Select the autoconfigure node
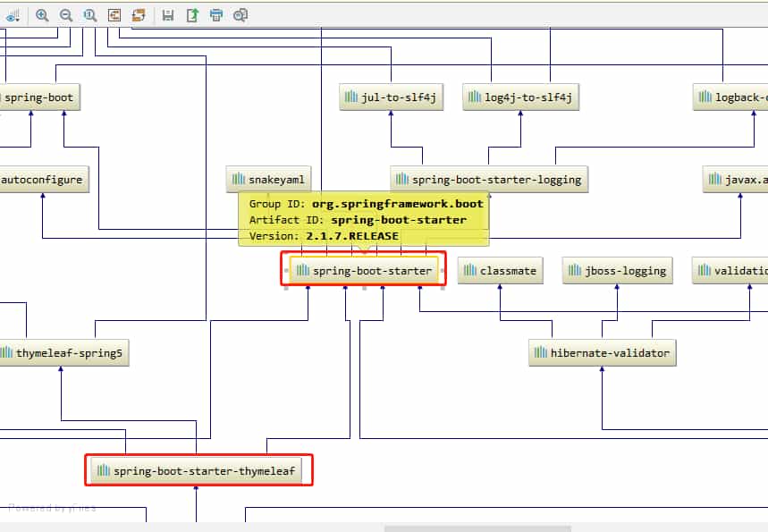The image size is (768, 532). pos(44,180)
